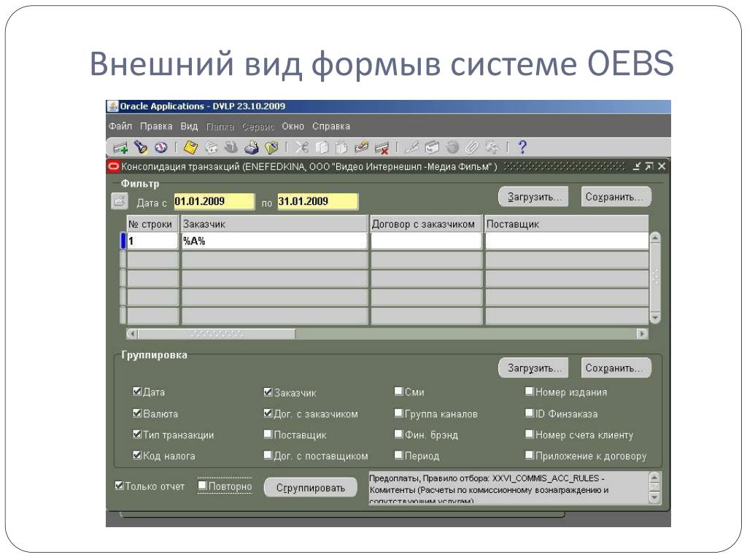
Task: Click the Cut scissors icon
Action: (x=301, y=147)
